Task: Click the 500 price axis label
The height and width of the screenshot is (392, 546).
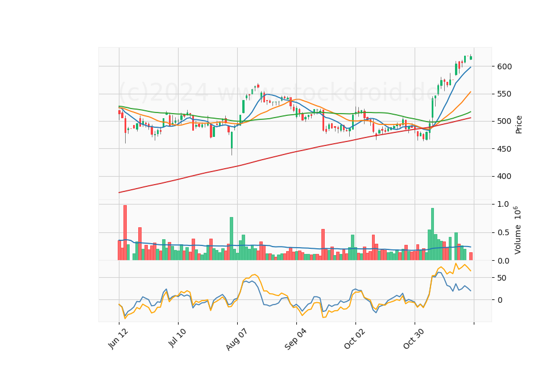Action: tap(504, 122)
